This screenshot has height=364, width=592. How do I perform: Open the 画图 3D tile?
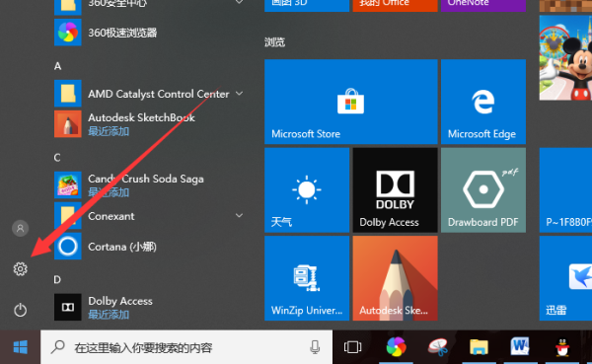pos(307,5)
